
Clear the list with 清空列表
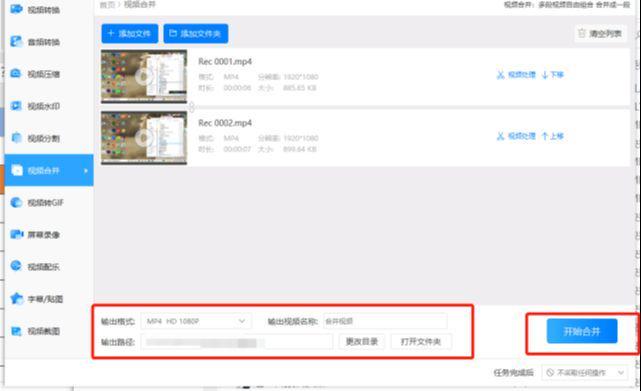coord(600,34)
